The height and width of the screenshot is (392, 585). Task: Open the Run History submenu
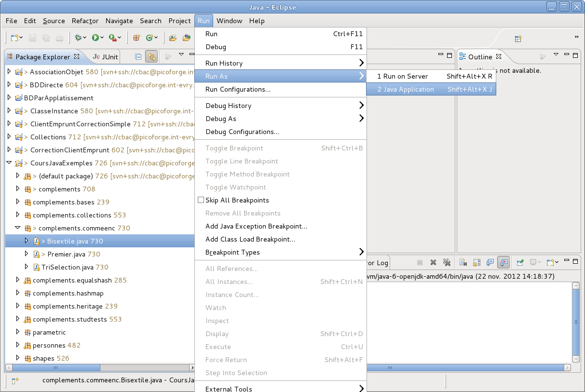(281, 63)
